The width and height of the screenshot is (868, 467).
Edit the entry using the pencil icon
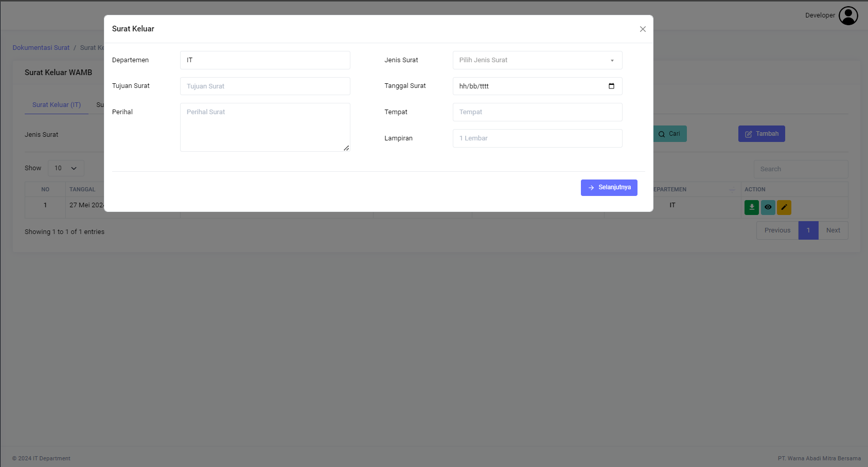coord(784,207)
